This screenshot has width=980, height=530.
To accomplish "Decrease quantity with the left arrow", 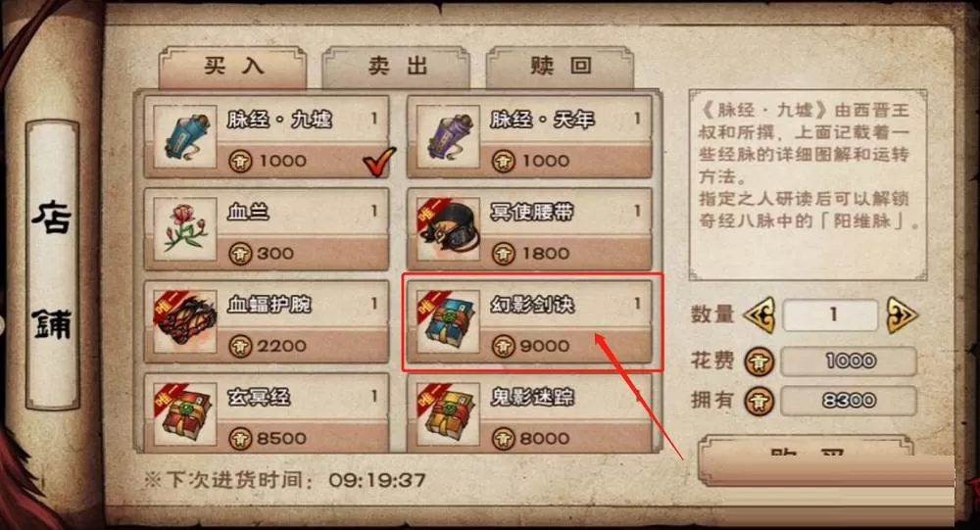I will [x=759, y=315].
